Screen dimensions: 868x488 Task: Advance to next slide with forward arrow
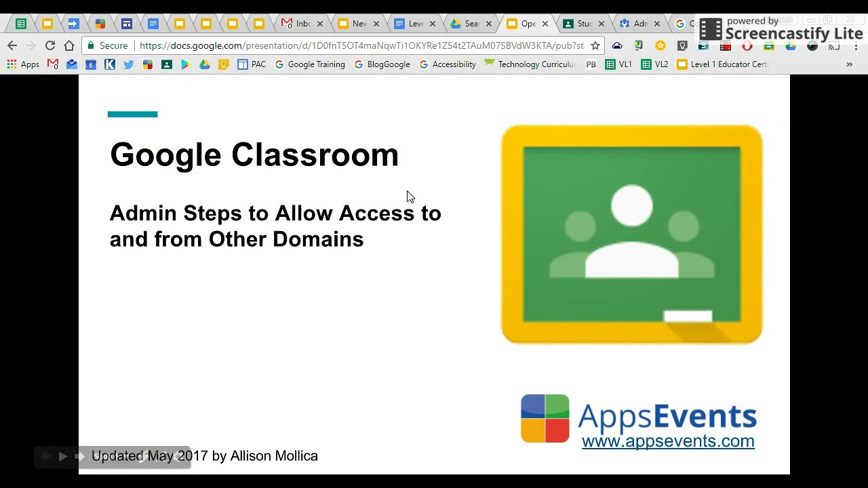pyautogui.click(x=79, y=457)
